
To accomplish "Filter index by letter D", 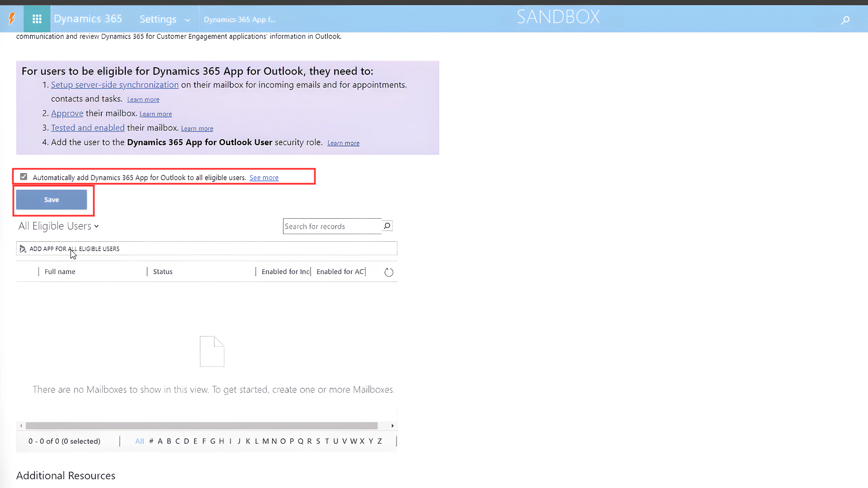I will pos(186,441).
